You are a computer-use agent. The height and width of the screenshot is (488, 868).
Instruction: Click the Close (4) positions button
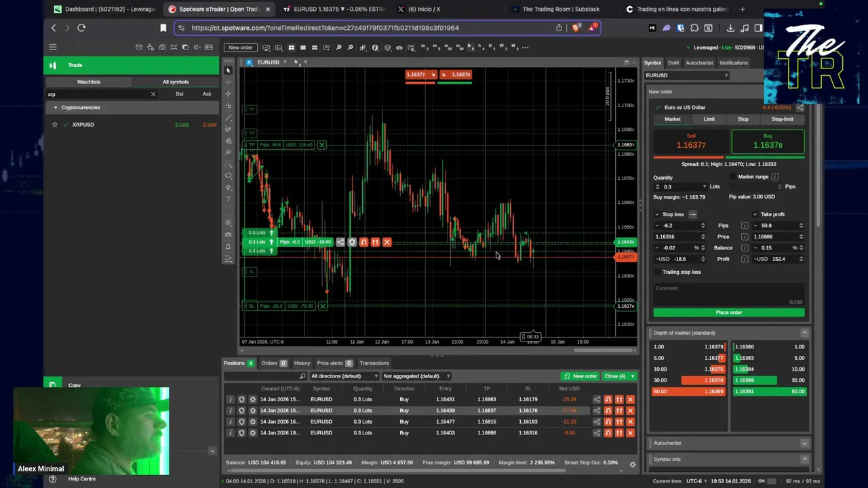point(615,376)
